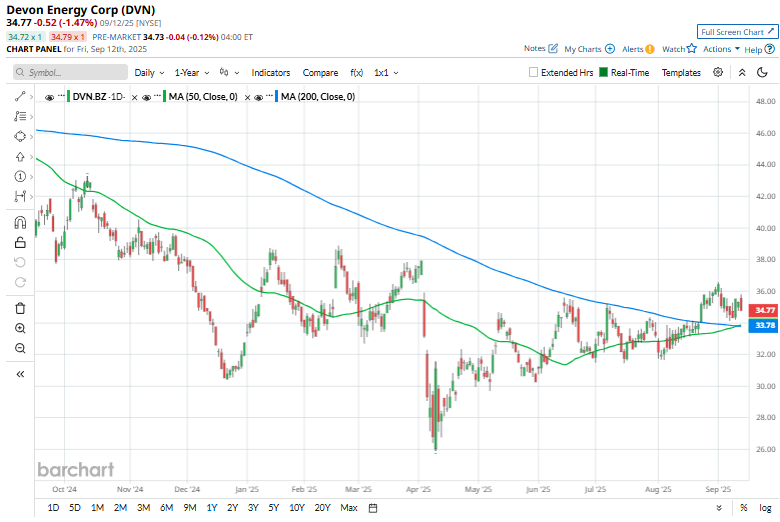Open the Fibonacci/text list tool

[20, 116]
